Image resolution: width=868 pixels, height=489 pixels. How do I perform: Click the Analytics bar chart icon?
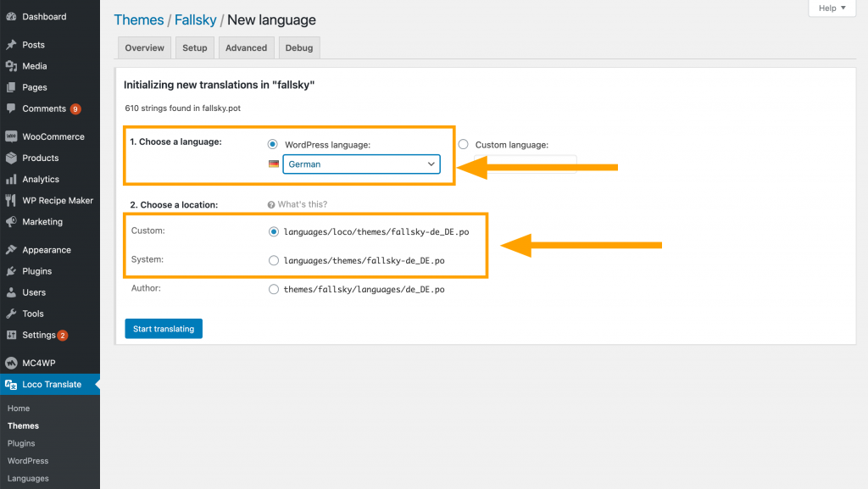[x=11, y=180]
